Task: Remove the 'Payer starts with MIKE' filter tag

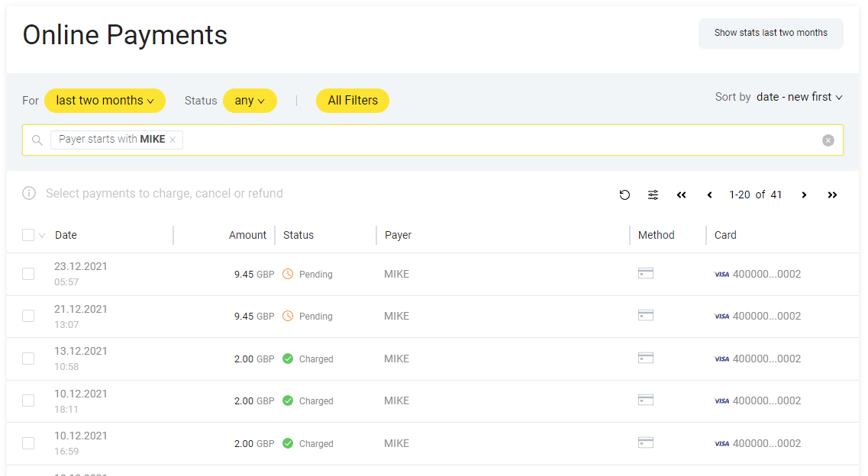Action: point(173,140)
